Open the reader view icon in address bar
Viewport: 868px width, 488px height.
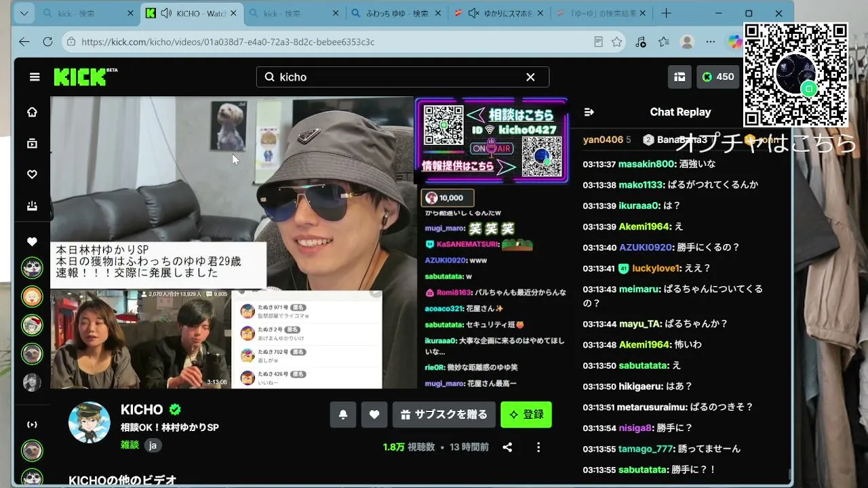pos(598,42)
